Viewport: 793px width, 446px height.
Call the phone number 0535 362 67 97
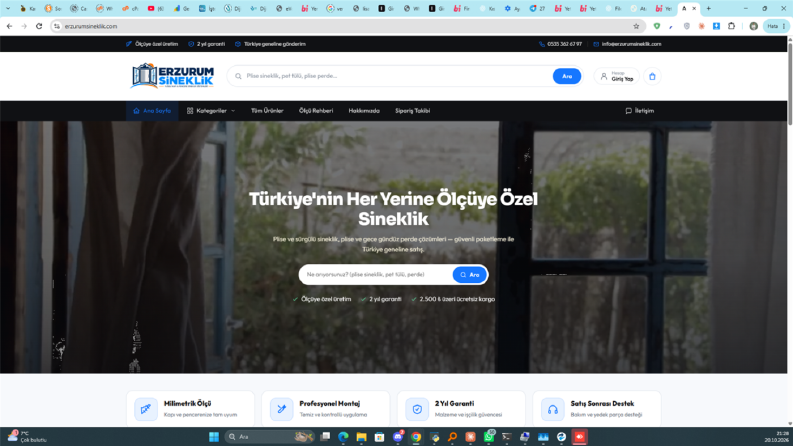560,44
